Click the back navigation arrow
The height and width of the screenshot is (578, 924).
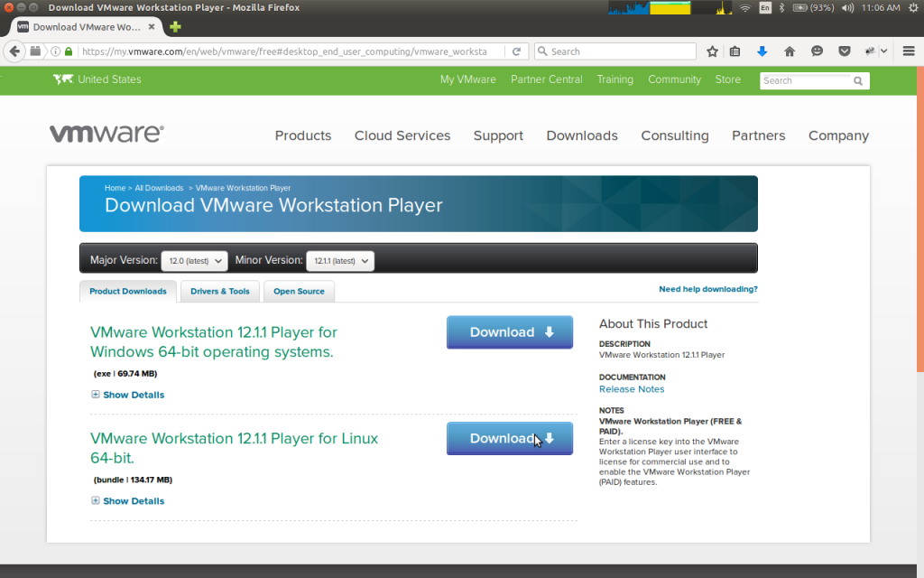[14, 51]
